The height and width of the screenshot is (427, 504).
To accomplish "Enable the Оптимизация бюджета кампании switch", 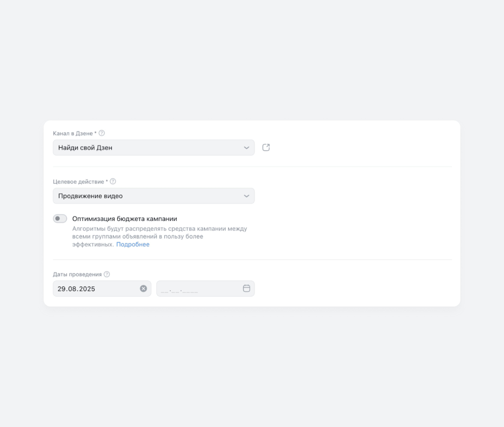I will pos(60,219).
